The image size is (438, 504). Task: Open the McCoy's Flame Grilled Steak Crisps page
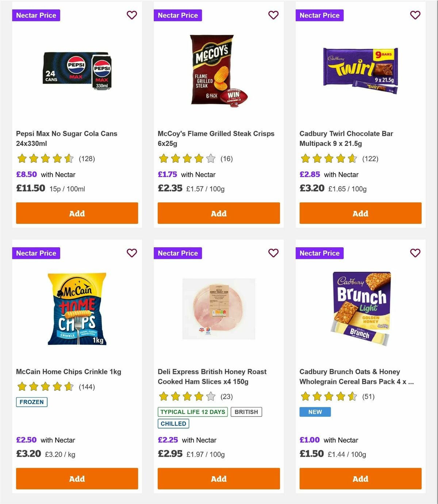pyautogui.click(x=216, y=138)
